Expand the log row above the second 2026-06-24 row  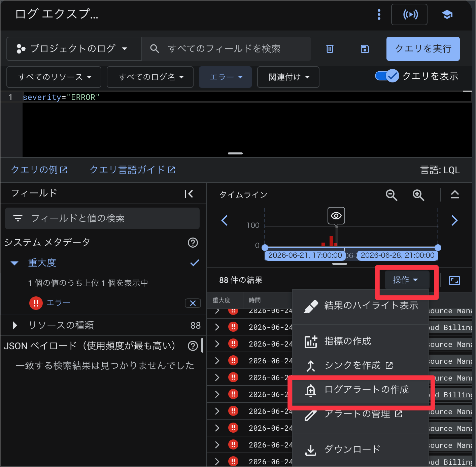point(217,311)
